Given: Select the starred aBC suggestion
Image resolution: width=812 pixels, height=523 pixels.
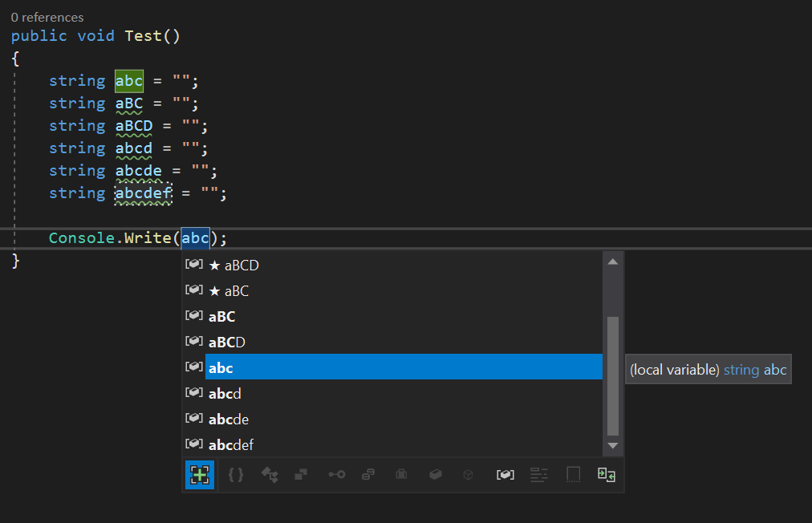Looking at the screenshot, I should point(238,290).
